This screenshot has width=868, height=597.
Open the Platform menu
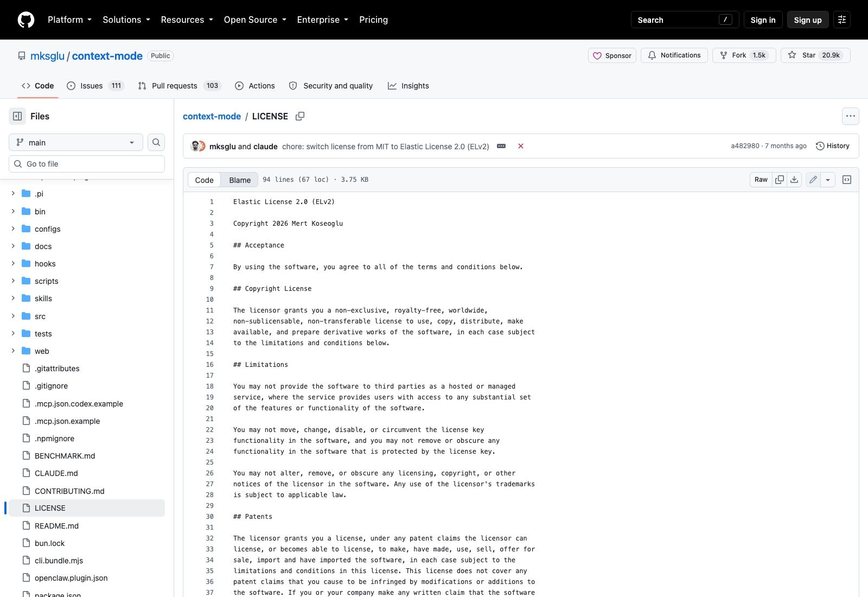(x=70, y=20)
